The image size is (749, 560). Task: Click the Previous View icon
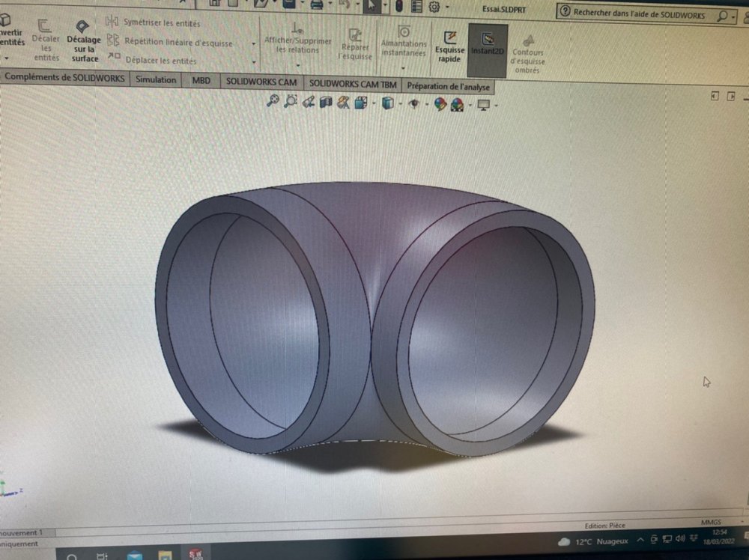click(308, 103)
